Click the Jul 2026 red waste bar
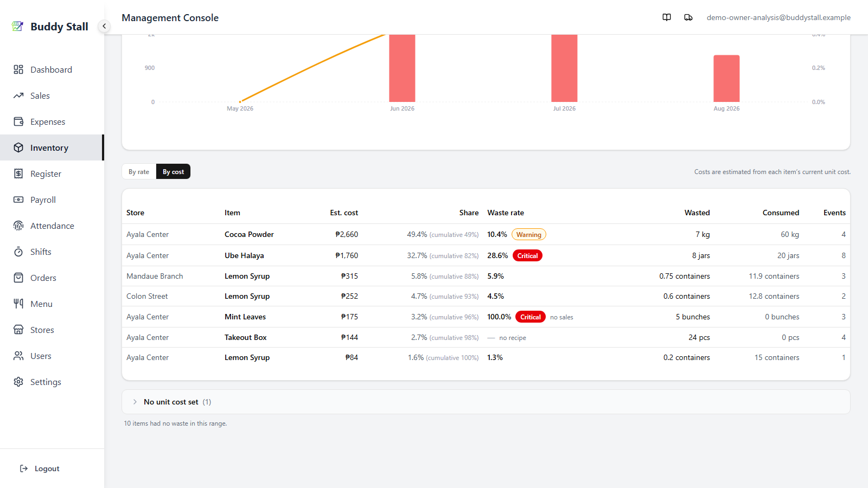868x488 pixels. [x=564, y=68]
